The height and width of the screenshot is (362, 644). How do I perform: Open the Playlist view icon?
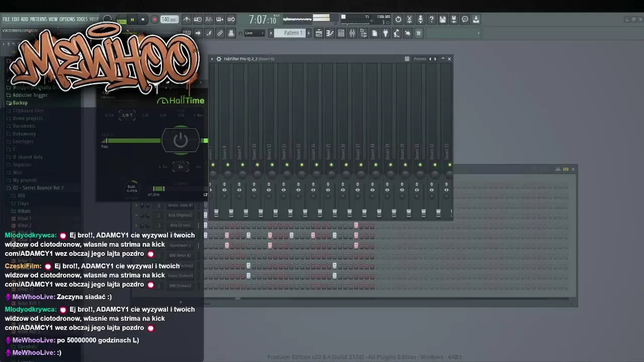coord(319,33)
